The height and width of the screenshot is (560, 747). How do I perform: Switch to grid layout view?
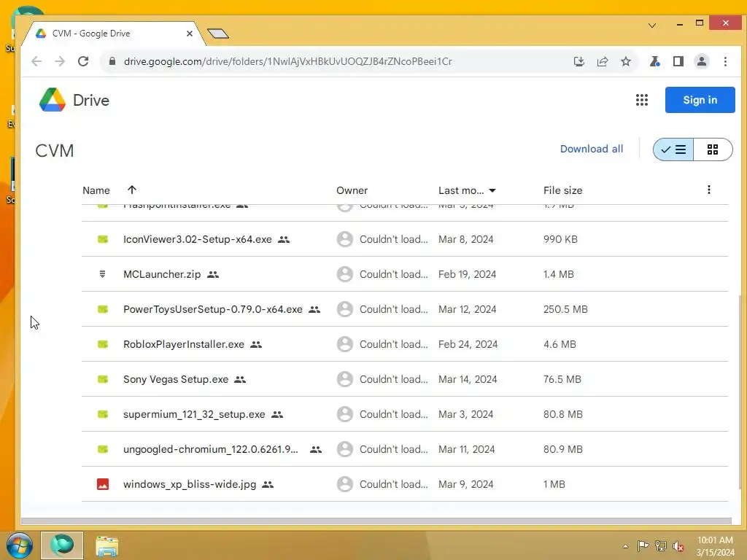(713, 149)
